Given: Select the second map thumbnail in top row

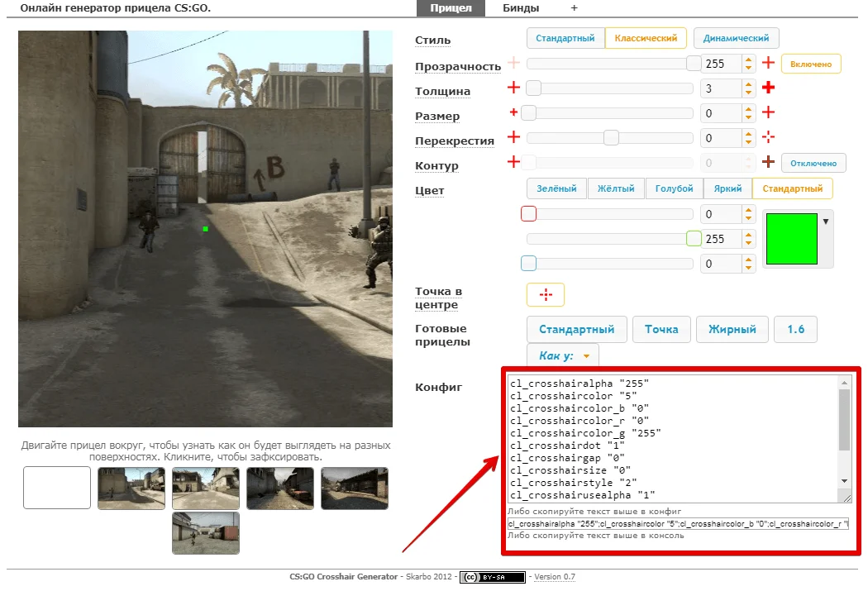Looking at the screenshot, I should (x=131, y=488).
